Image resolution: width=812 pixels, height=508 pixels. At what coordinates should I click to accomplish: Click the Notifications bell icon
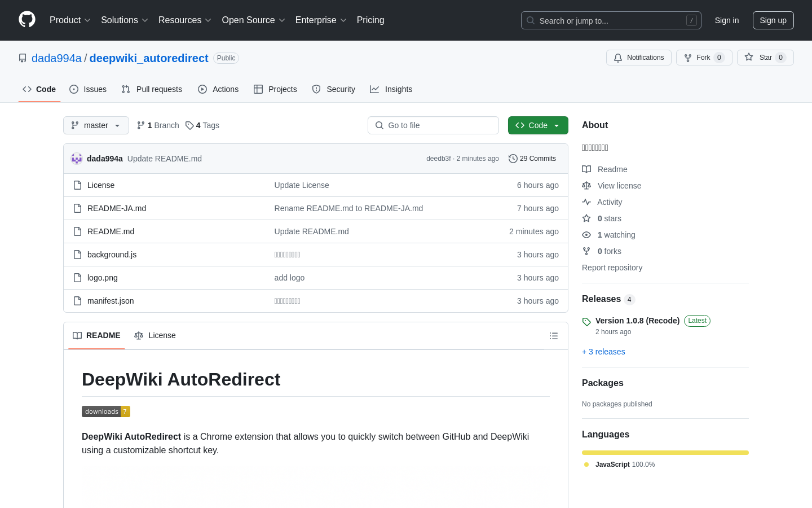point(618,58)
